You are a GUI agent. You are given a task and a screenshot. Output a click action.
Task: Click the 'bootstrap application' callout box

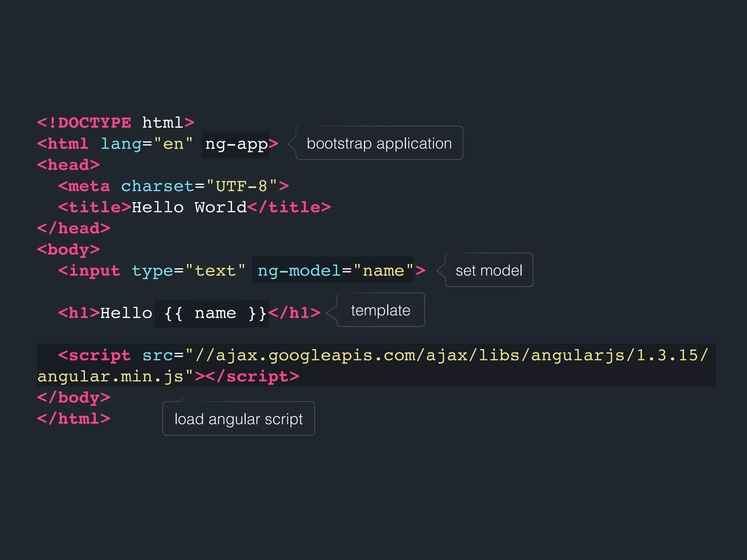[379, 143]
